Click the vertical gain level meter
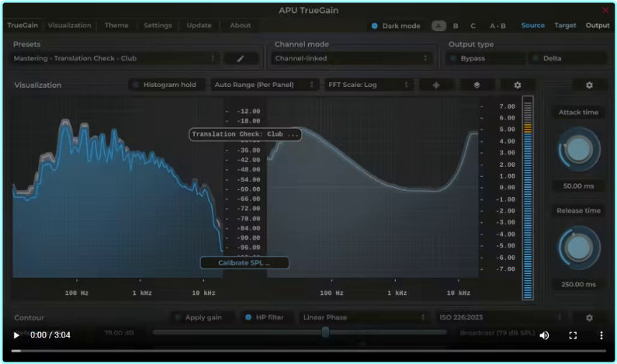Screen dimensions: 617x364 point(528,198)
